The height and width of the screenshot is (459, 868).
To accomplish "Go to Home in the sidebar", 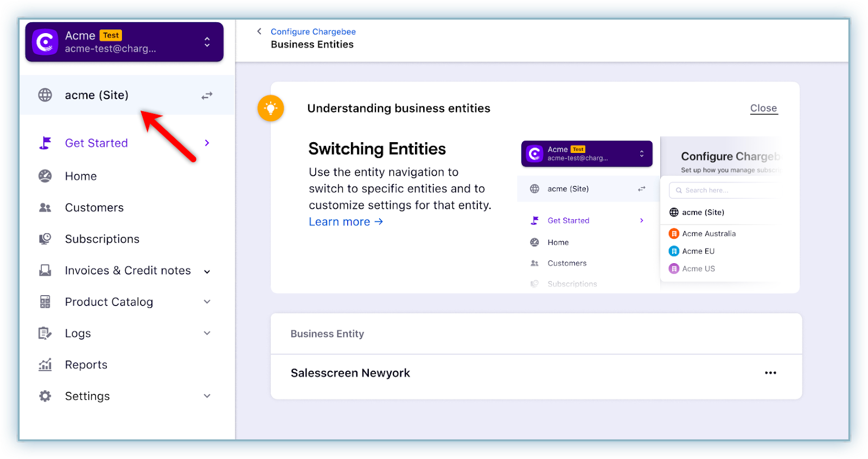I will 81,176.
